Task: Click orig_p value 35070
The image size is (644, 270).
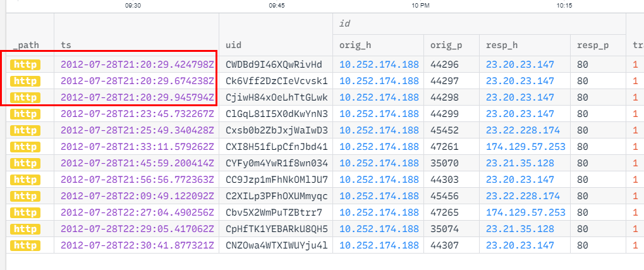Action: (444, 163)
